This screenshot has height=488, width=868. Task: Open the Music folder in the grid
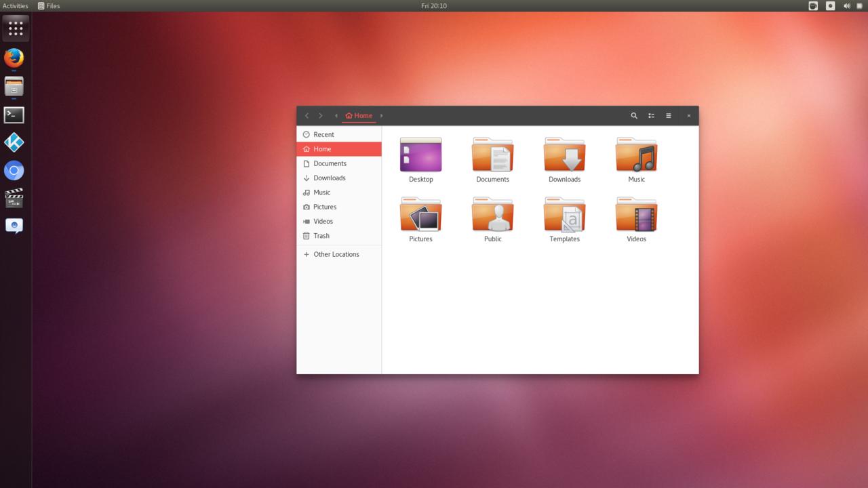(x=636, y=155)
